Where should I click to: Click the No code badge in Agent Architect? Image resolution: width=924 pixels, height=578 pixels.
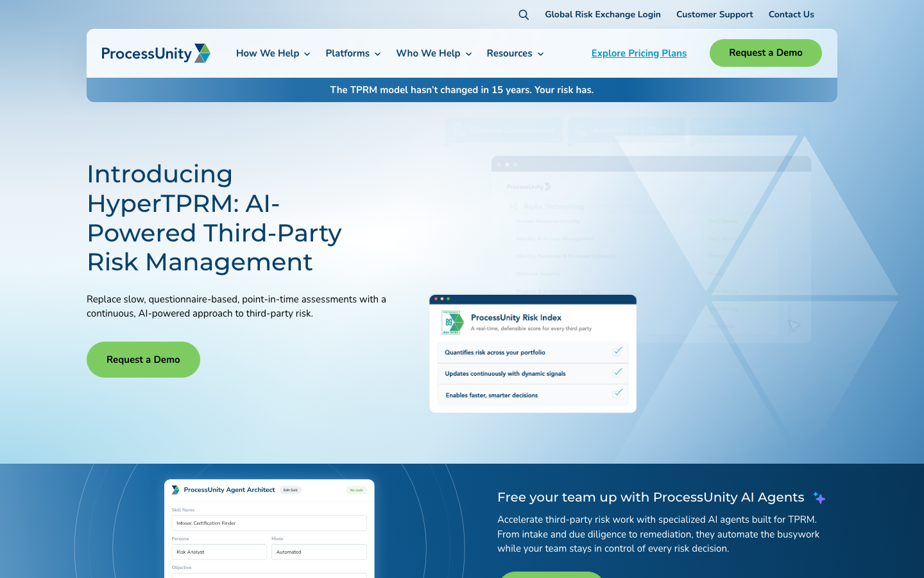[356, 490]
